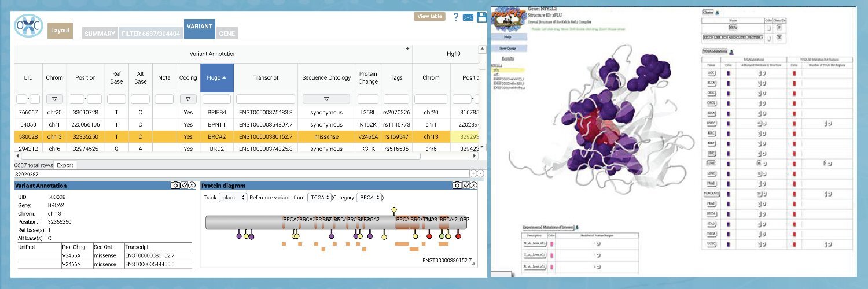Click the New Query button
The width and height of the screenshot is (868, 289).
507,49
